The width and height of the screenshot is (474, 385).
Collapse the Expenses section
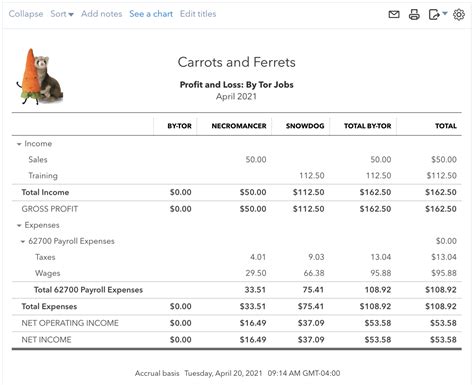[19, 225]
